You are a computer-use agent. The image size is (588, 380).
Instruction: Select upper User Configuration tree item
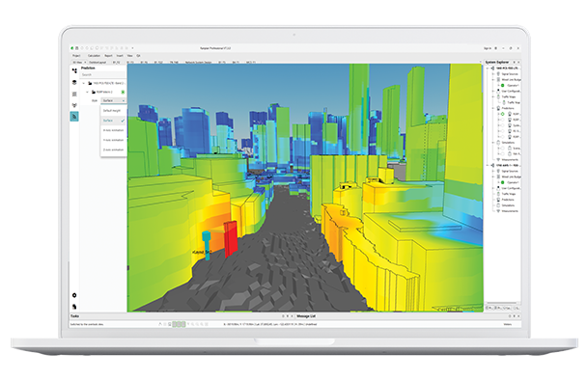pyautogui.click(x=511, y=91)
